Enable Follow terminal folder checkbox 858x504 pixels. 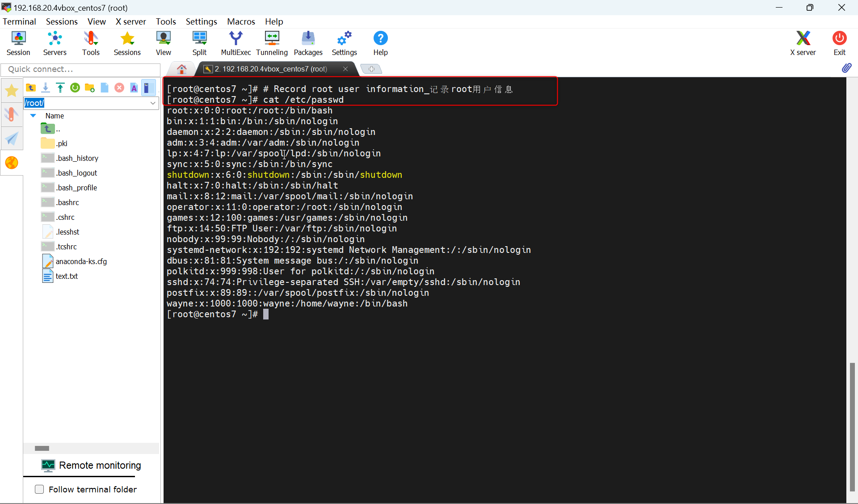click(x=39, y=489)
